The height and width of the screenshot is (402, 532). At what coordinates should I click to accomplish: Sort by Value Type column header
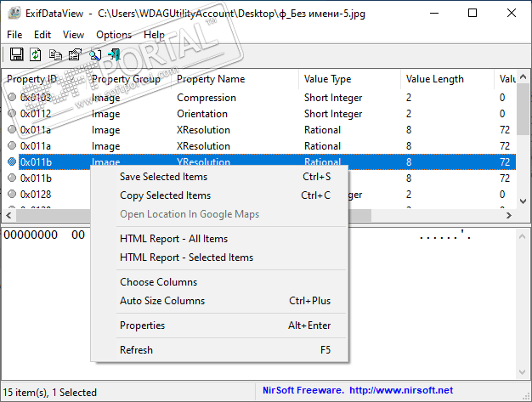(x=350, y=79)
